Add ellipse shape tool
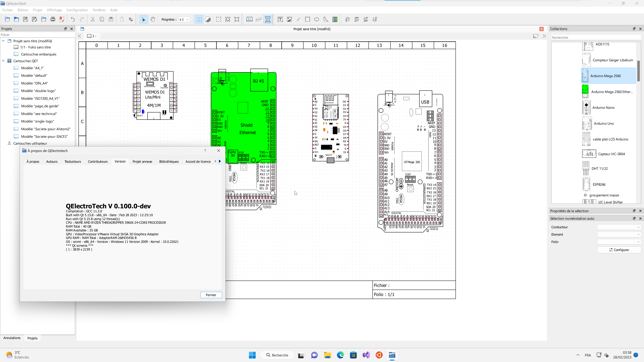This screenshot has height=362, width=644. [317, 19]
